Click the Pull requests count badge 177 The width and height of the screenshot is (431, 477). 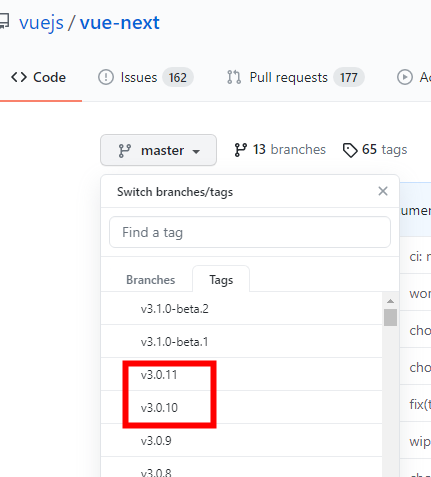349,78
